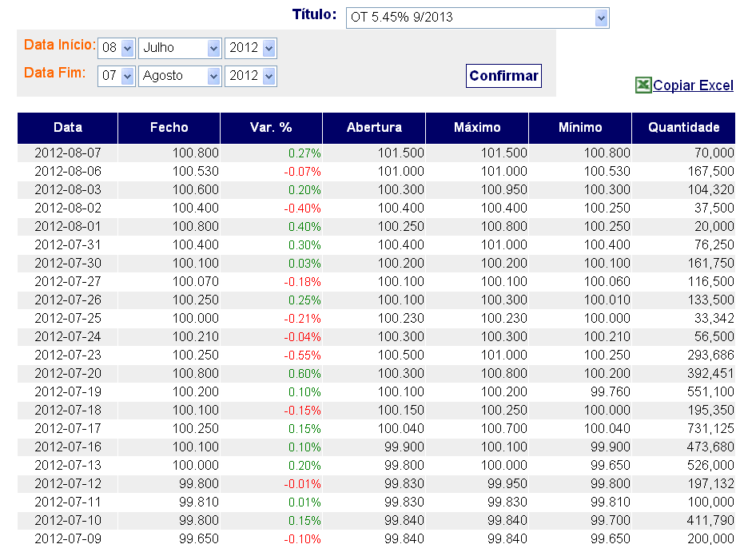This screenshot has width=752, height=560.
Task: Expand the start year 2012 dropdown
Action: 251,48
